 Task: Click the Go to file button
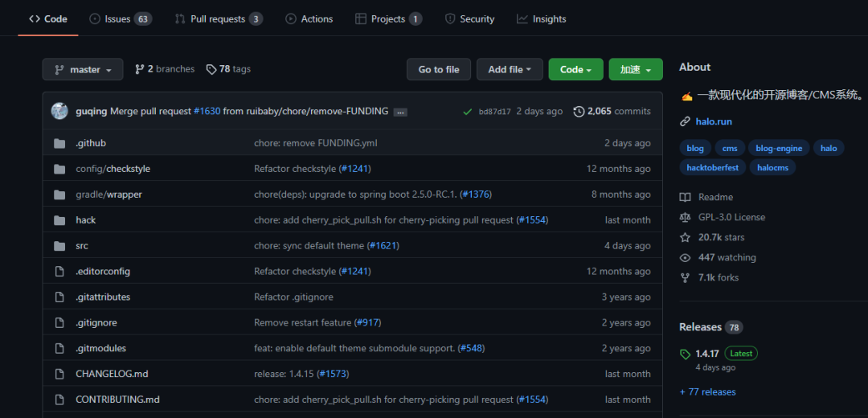tap(439, 70)
